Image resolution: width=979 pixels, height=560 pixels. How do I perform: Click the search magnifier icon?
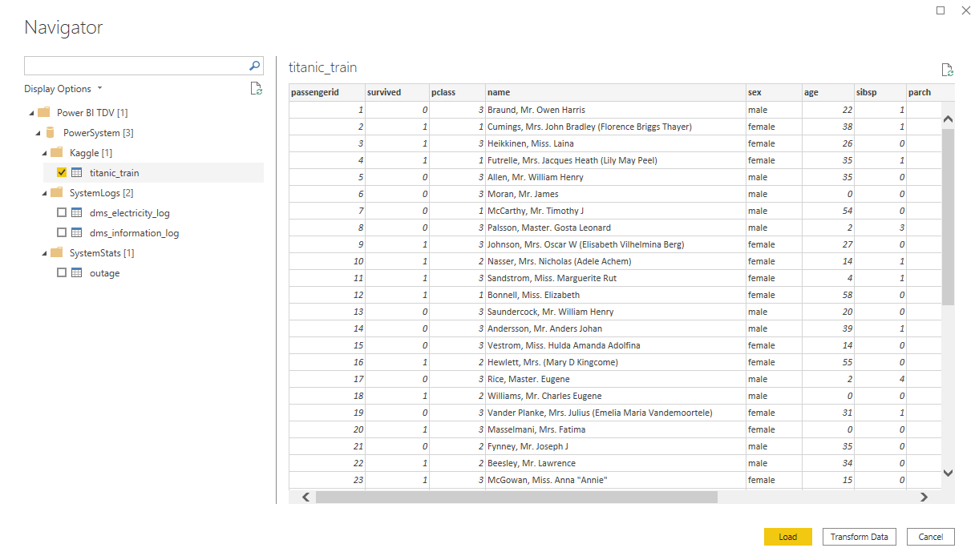pyautogui.click(x=254, y=66)
